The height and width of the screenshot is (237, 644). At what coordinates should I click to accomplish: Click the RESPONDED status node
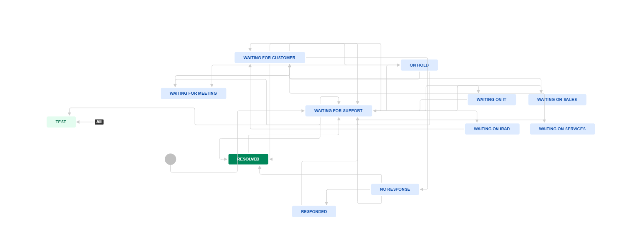314,211
